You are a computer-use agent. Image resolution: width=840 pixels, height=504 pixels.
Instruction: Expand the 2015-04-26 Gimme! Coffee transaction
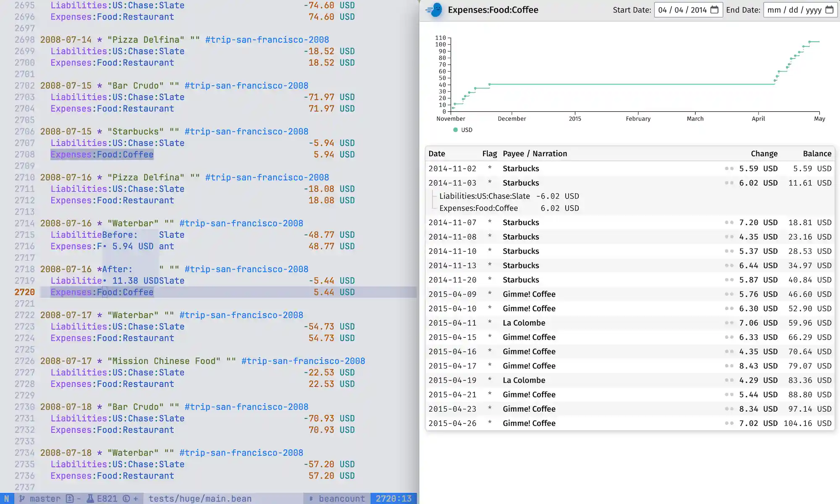coord(529,423)
